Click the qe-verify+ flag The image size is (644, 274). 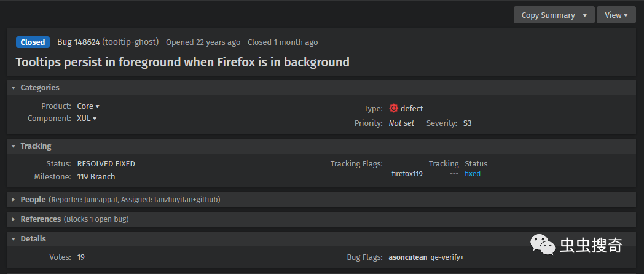(x=447, y=257)
